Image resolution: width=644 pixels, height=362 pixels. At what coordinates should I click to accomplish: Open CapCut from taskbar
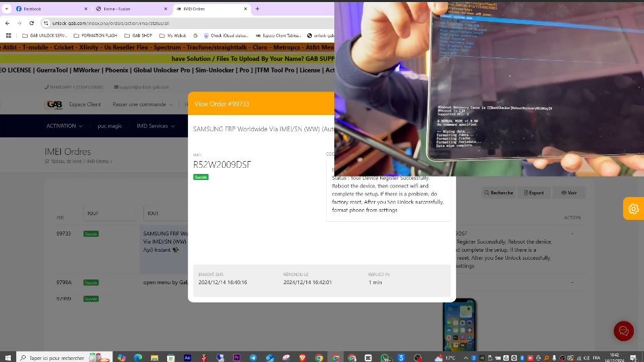click(368, 358)
